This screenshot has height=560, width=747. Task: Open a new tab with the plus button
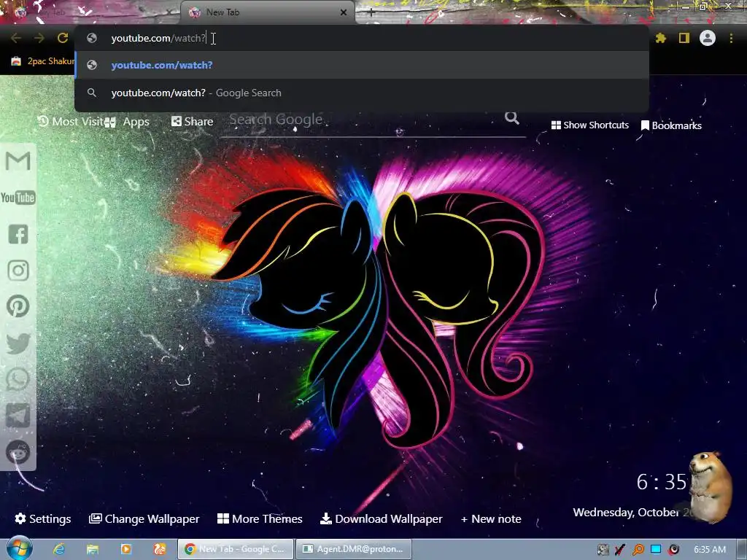point(371,13)
